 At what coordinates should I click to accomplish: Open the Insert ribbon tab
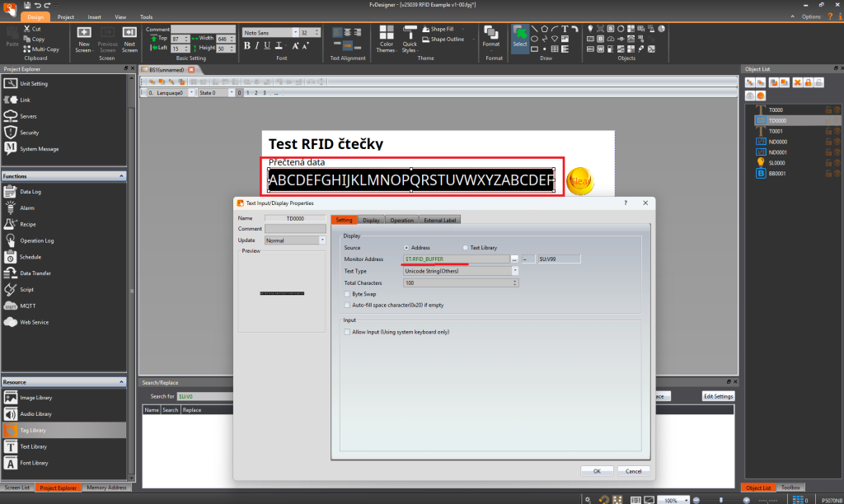(x=95, y=16)
